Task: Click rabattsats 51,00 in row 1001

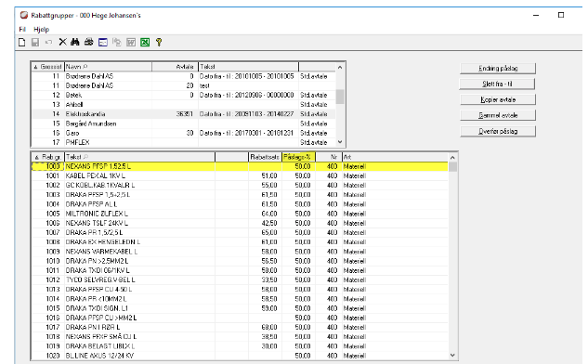Action: (269, 175)
